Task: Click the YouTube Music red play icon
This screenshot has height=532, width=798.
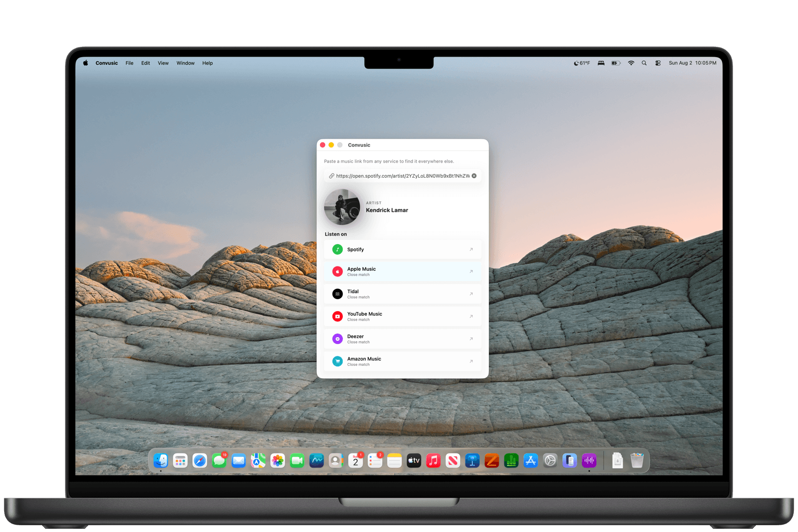Action: pos(338,316)
